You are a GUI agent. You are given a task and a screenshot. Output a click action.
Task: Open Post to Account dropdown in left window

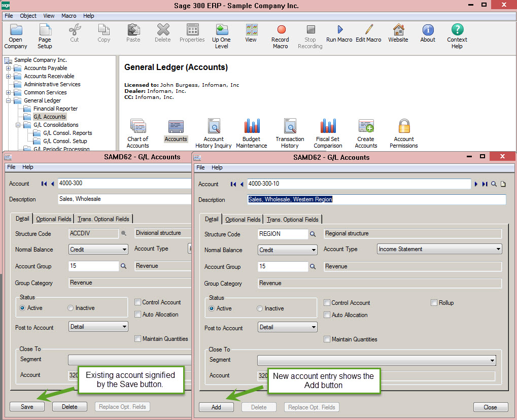[98, 327]
